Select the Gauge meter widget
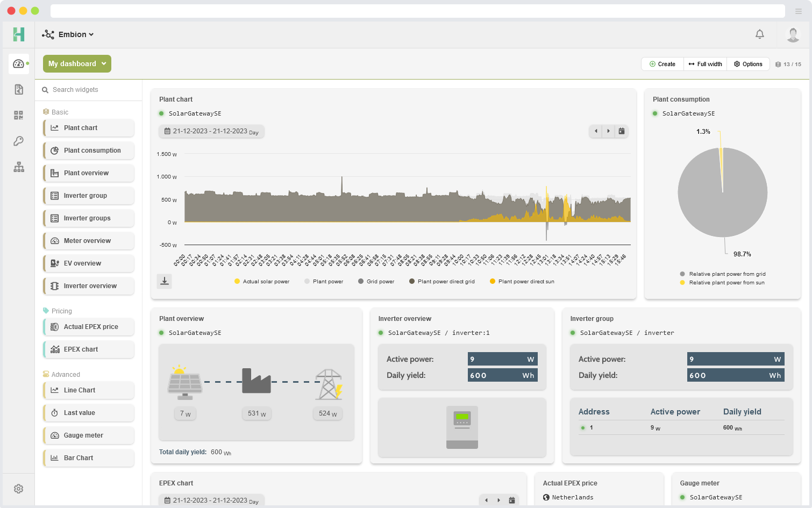812x508 pixels. pos(89,435)
